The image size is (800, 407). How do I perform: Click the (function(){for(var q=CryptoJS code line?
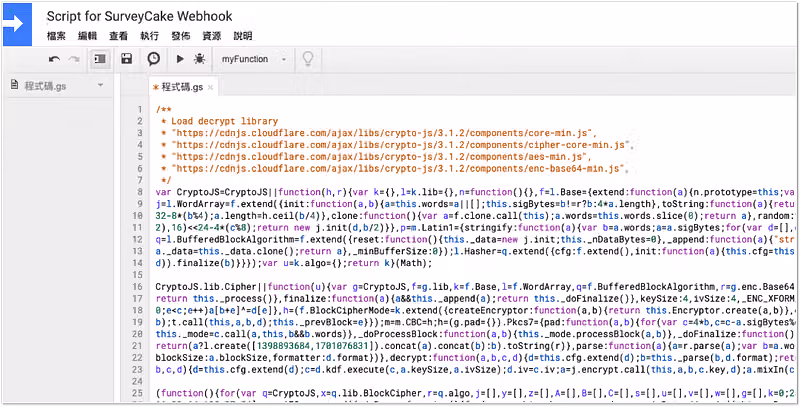[x=477, y=393]
